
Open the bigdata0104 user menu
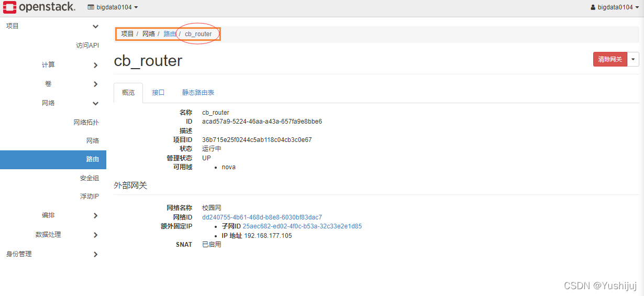pyautogui.click(x=615, y=7)
